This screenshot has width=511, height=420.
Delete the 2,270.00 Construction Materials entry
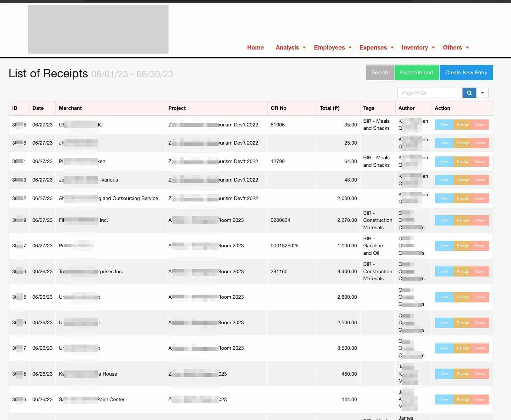click(x=480, y=220)
